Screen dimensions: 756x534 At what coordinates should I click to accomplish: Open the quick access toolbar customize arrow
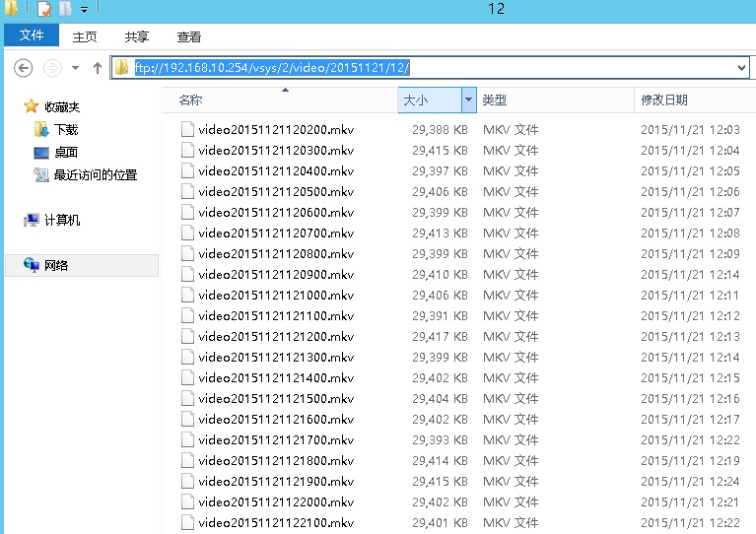tap(84, 9)
